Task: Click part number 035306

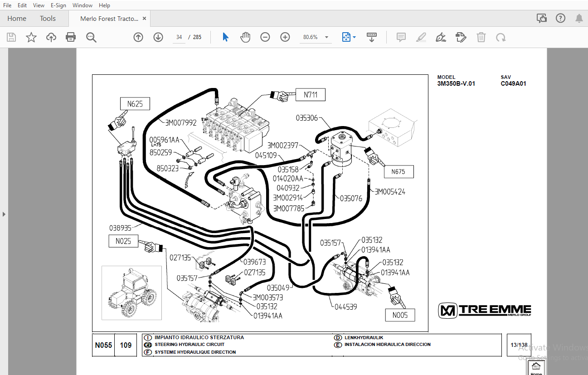Action: point(307,118)
